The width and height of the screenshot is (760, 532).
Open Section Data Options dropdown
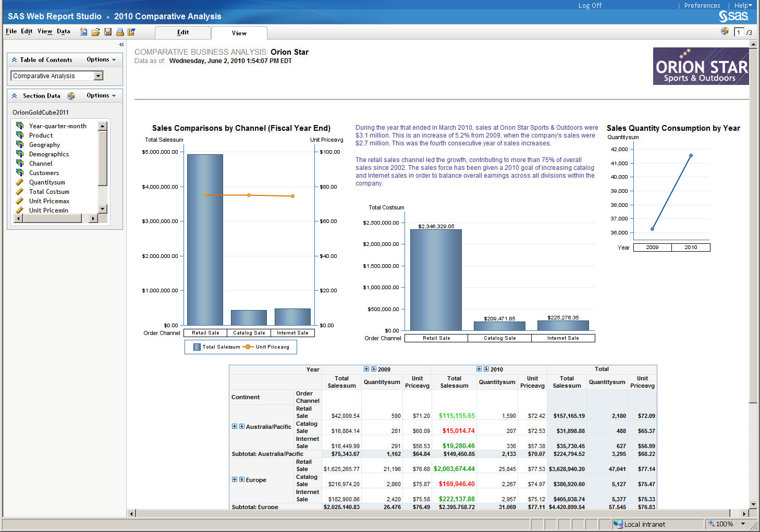coord(101,95)
